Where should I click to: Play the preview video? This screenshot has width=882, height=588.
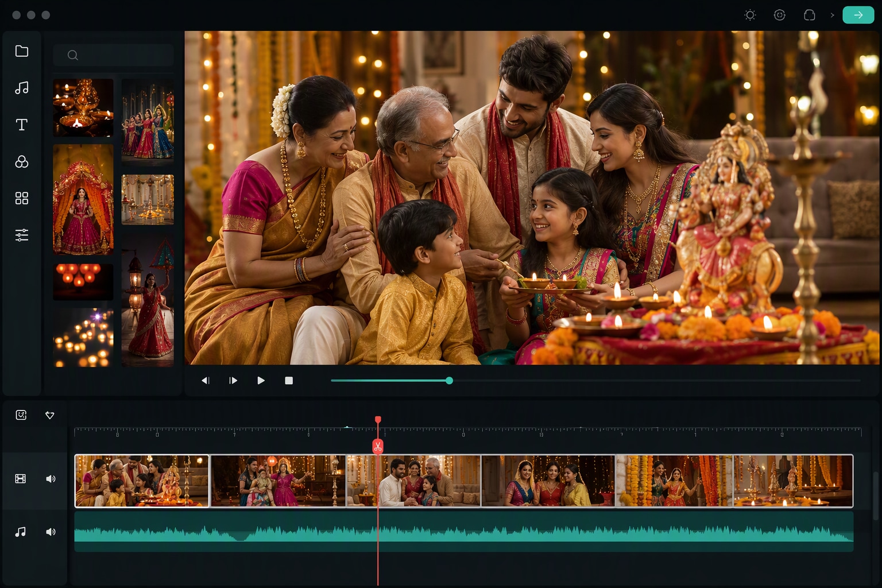tap(261, 381)
